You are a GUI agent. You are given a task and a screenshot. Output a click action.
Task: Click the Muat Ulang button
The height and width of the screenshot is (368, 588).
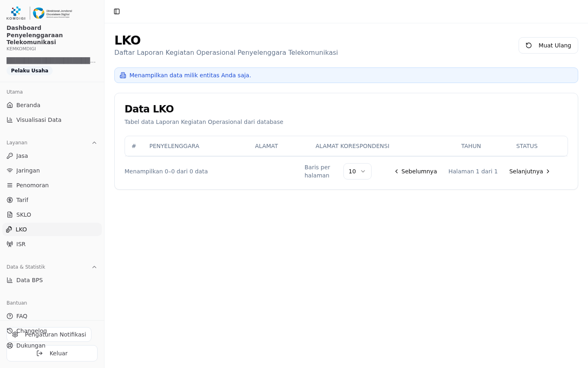coord(548,45)
